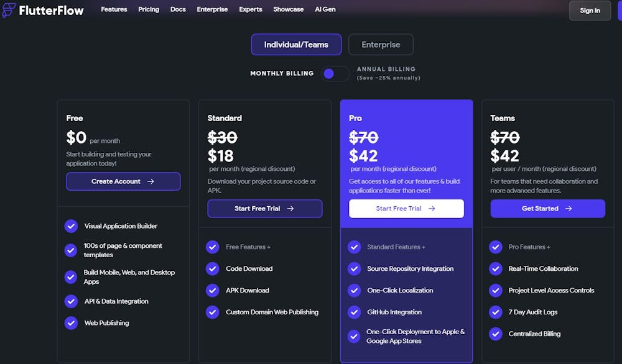The width and height of the screenshot is (622, 364).
Task: Open the Features menu in navigation
Action: pyautogui.click(x=114, y=9)
